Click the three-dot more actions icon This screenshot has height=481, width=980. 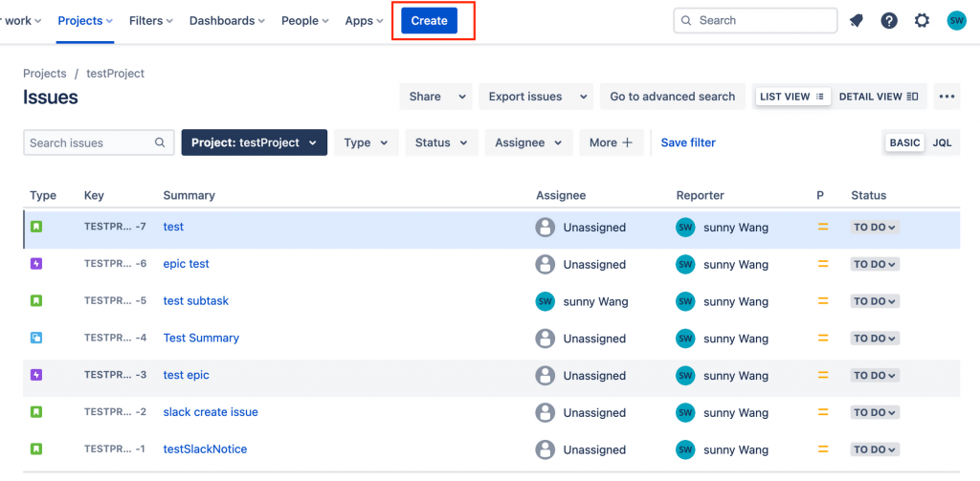pyautogui.click(x=947, y=97)
